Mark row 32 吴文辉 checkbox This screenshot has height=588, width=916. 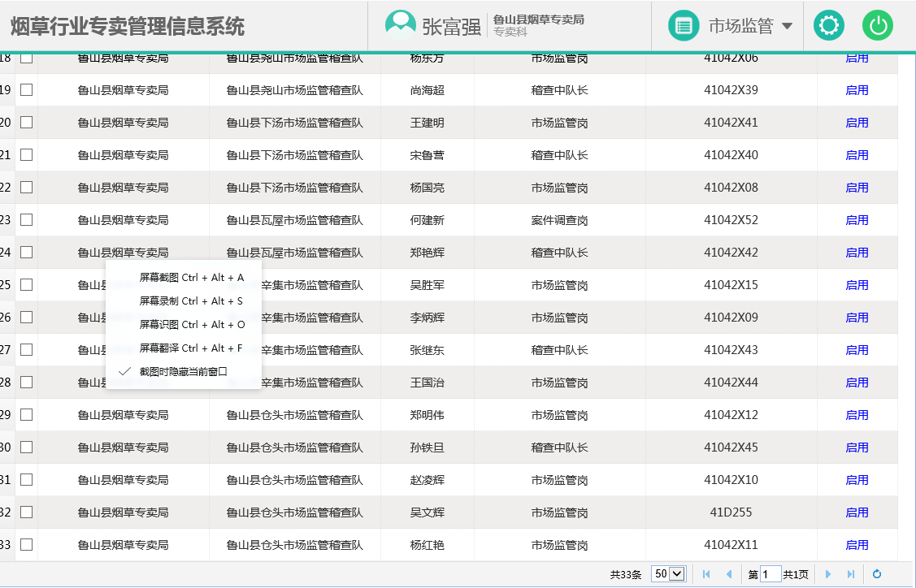(26, 512)
